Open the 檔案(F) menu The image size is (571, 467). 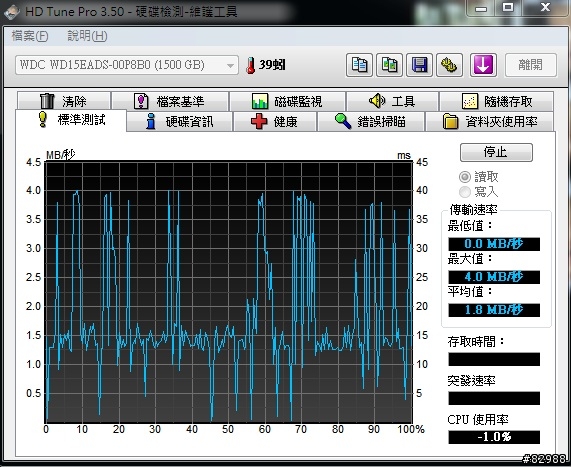pyautogui.click(x=30, y=36)
